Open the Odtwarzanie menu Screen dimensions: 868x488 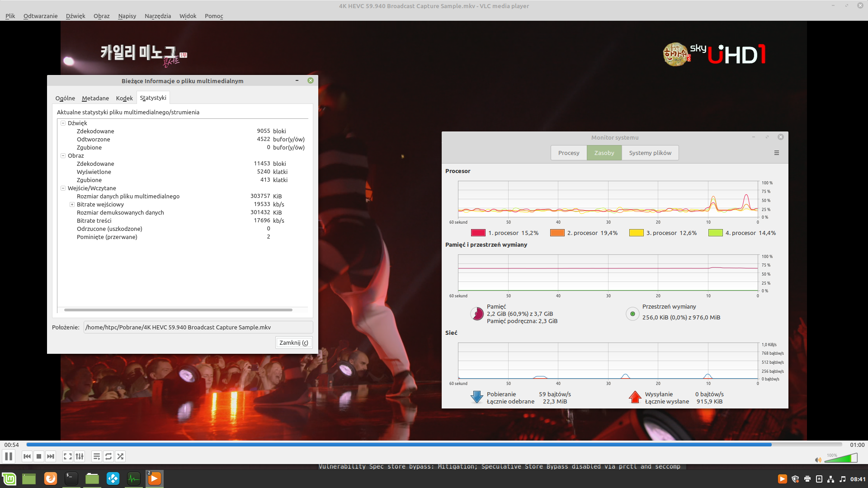tap(41, 16)
